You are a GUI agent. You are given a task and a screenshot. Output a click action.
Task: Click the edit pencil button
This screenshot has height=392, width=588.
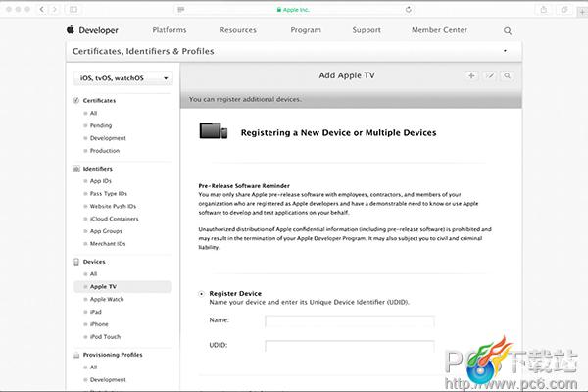tap(489, 75)
